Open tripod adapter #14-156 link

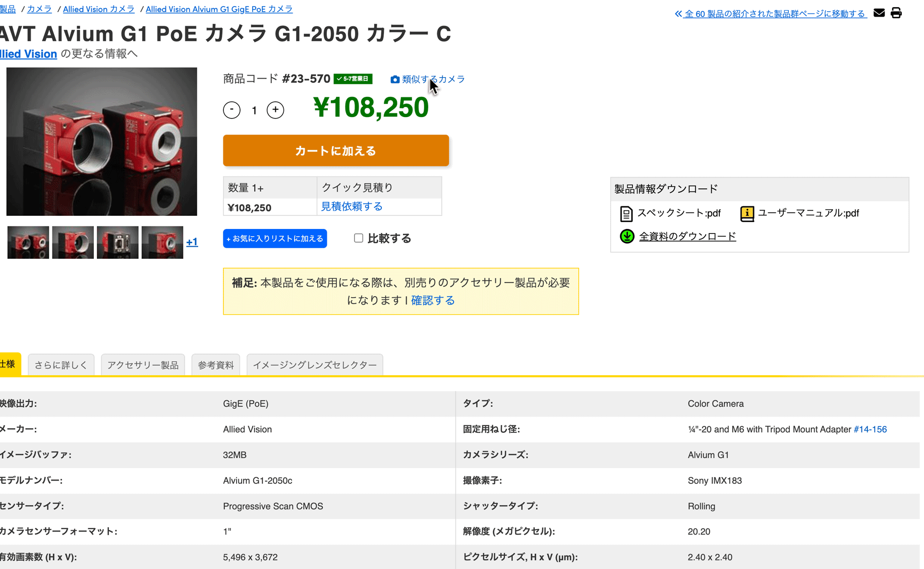870,429
